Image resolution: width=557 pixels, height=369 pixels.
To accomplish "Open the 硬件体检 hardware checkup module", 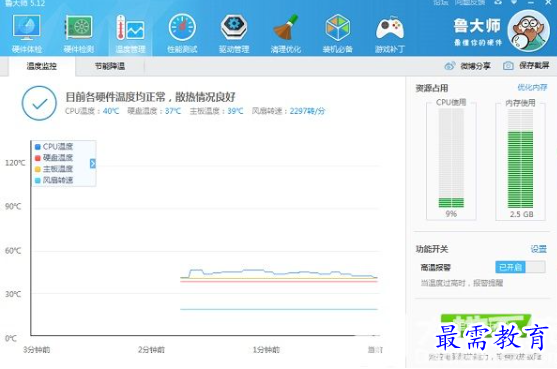I will pyautogui.click(x=27, y=34).
